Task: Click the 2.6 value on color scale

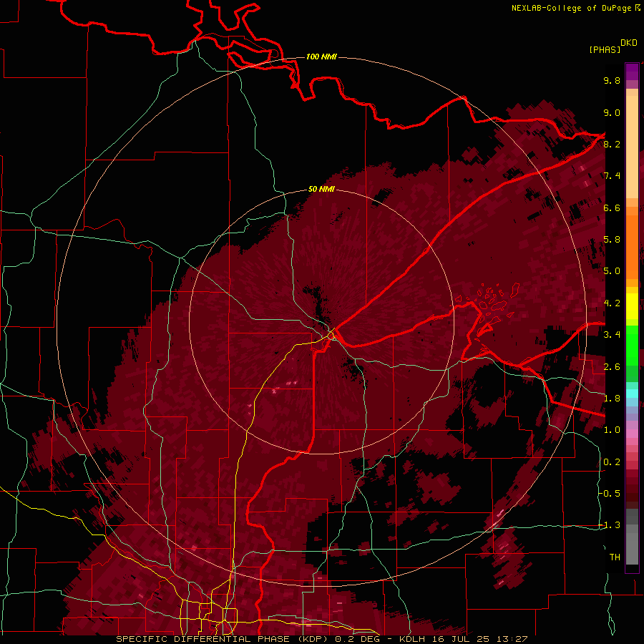Action: tap(612, 367)
